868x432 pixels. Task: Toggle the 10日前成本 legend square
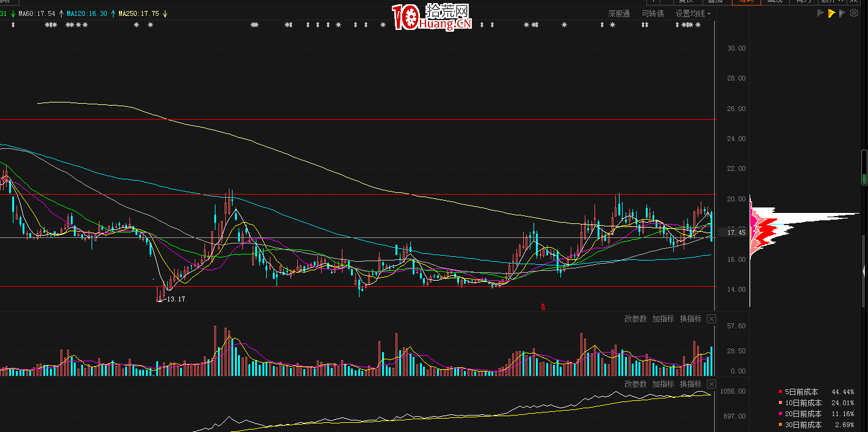click(x=780, y=403)
